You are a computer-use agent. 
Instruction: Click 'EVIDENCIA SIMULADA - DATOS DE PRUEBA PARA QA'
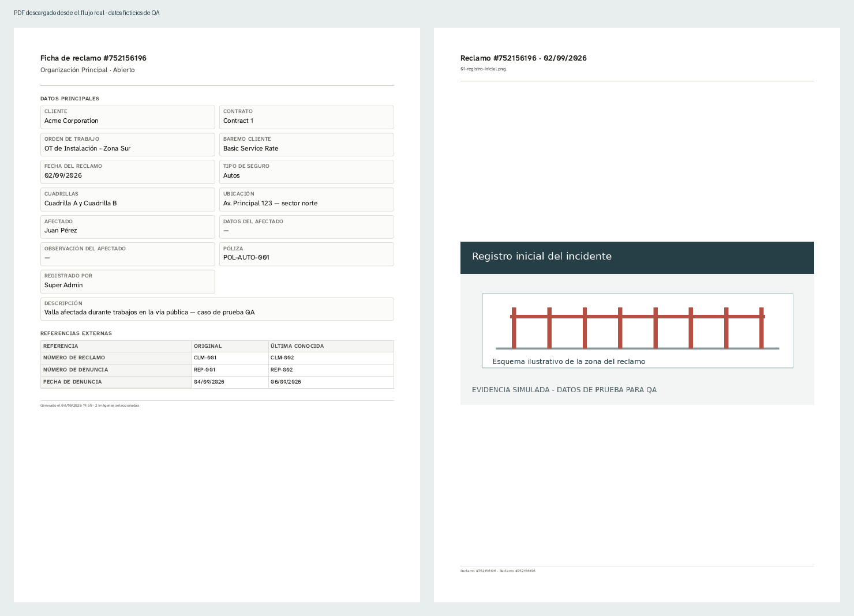pyautogui.click(x=564, y=390)
